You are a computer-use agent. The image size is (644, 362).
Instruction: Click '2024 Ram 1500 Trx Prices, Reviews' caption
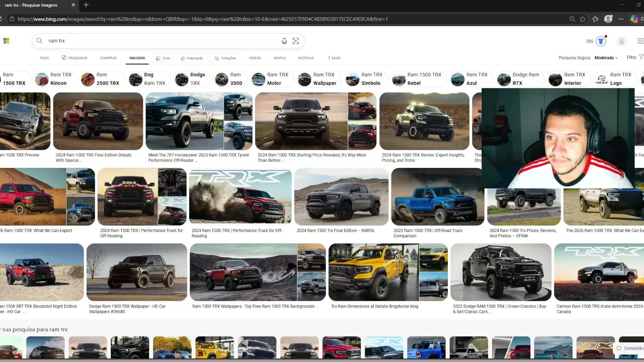pos(523,233)
